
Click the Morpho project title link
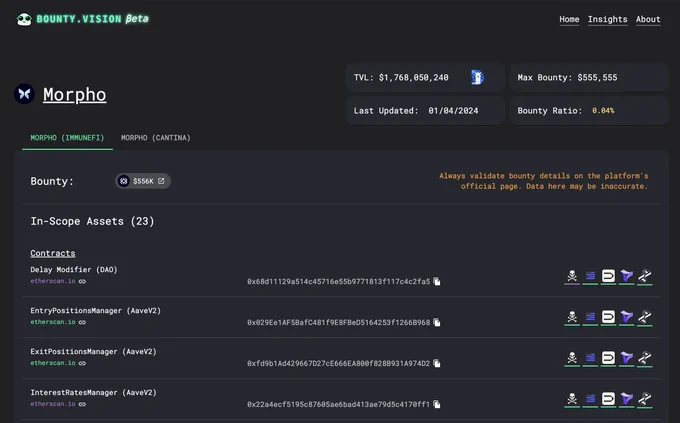[x=75, y=95]
